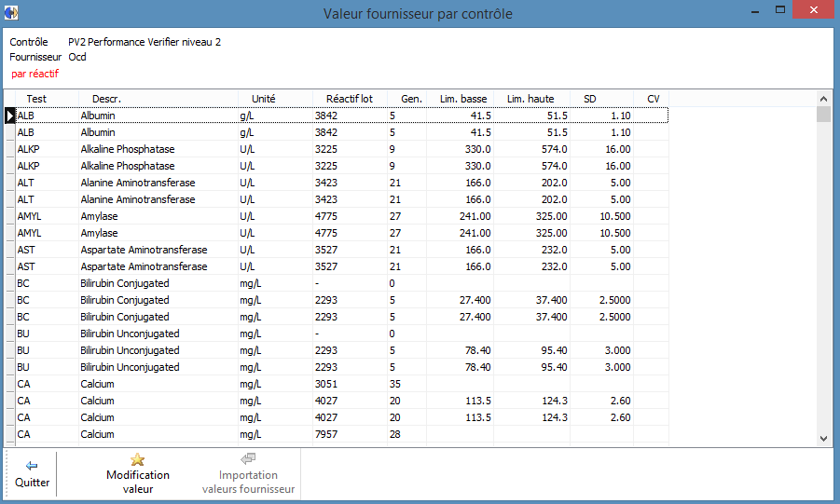Click scrollbar down arrow
840x504 pixels.
tap(823, 439)
